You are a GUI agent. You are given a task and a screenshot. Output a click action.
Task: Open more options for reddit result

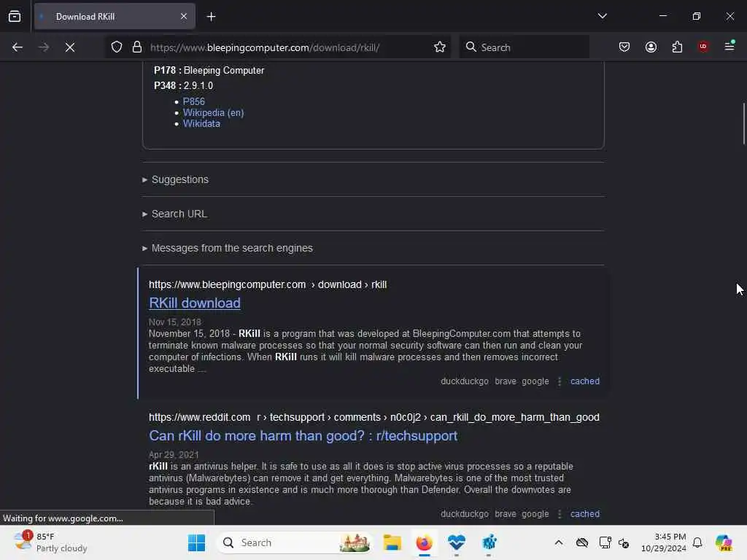pyautogui.click(x=560, y=514)
